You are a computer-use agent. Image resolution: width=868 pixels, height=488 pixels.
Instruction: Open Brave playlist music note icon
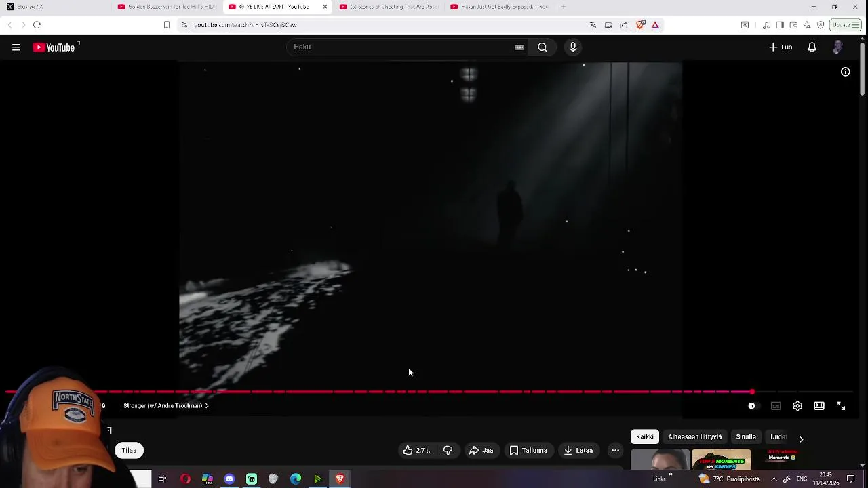(766, 25)
